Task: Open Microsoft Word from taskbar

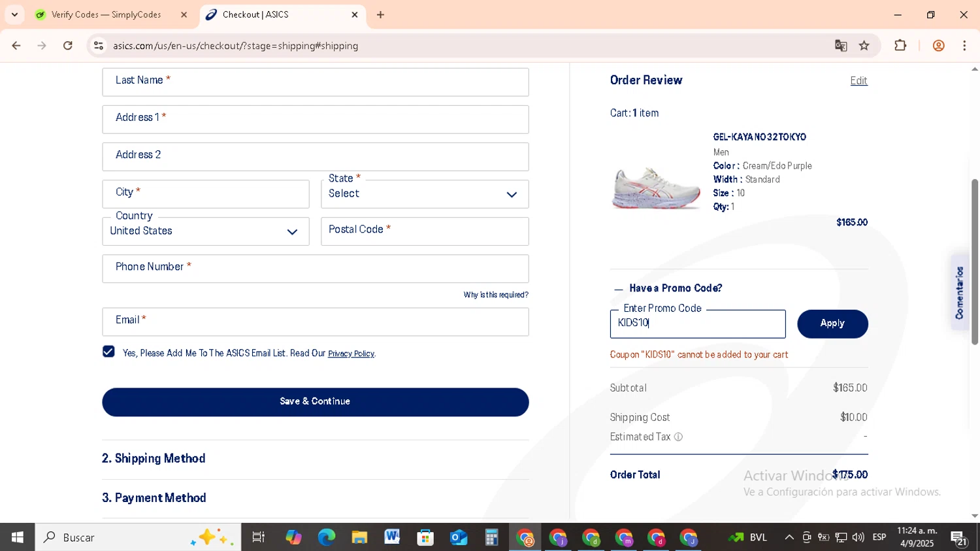Action: [392, 537]
